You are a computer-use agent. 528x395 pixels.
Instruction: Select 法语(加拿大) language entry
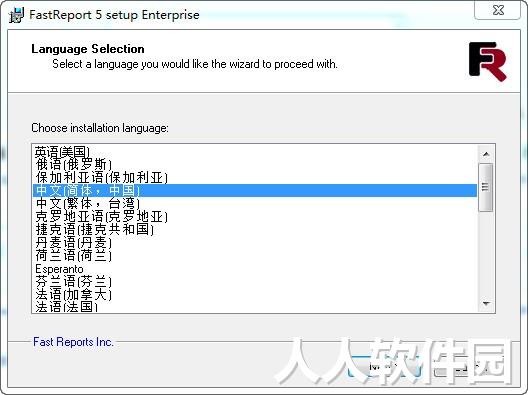coord(73,295)
